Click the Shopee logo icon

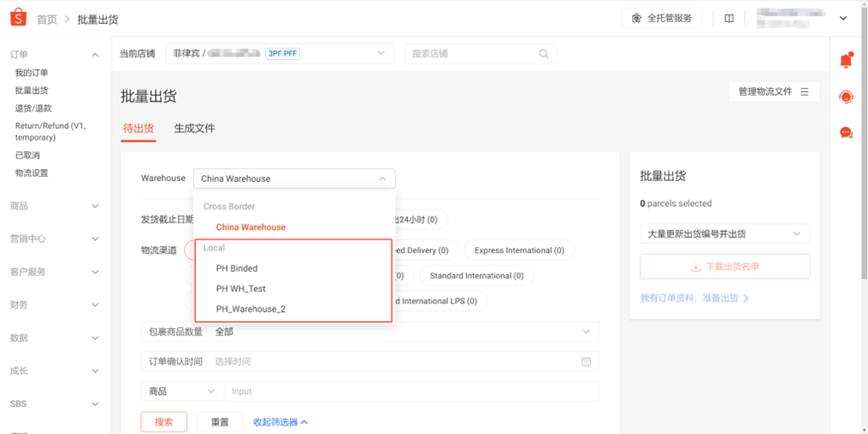click(x=18, y=18)
